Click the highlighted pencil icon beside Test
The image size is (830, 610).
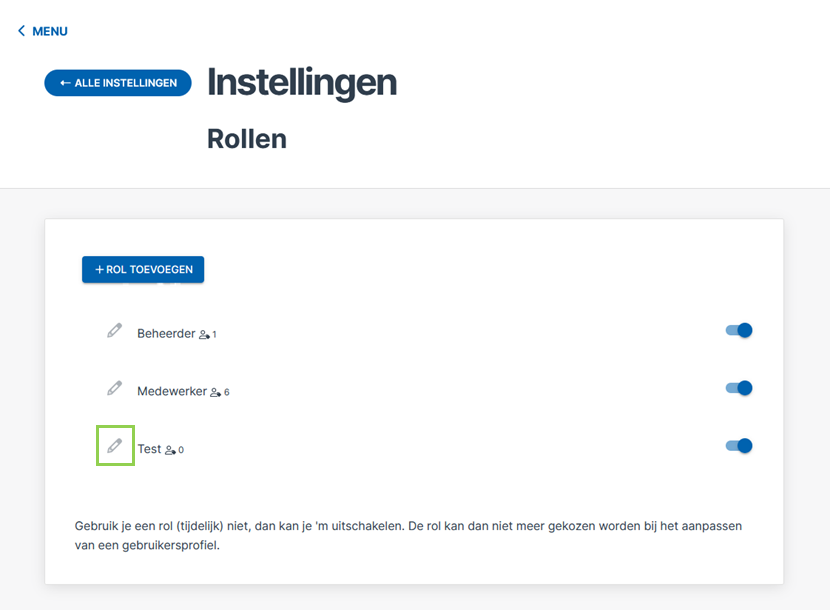click(114, 446)
